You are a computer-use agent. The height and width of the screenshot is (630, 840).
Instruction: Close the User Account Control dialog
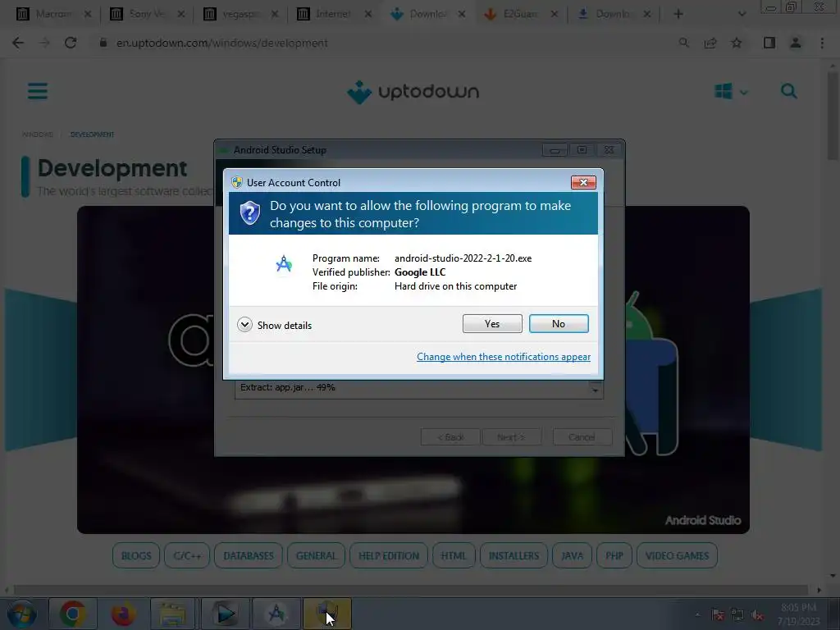(583, 183)
